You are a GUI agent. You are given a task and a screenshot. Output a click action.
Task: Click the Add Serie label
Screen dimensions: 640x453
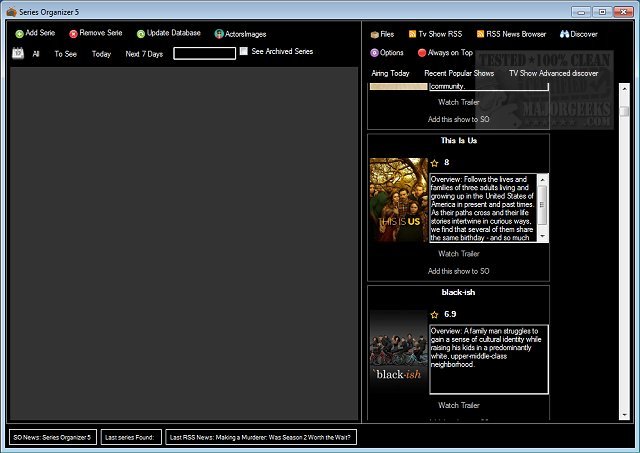click(x=40, y=33)
